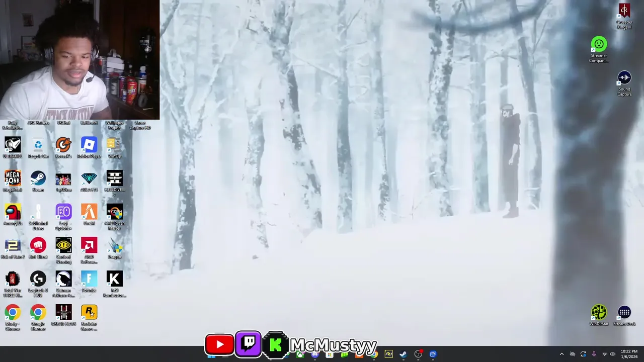The image size is (644, 362).
Task: Open the Rockstar Games Launcher icon
Action: [89, 318]
